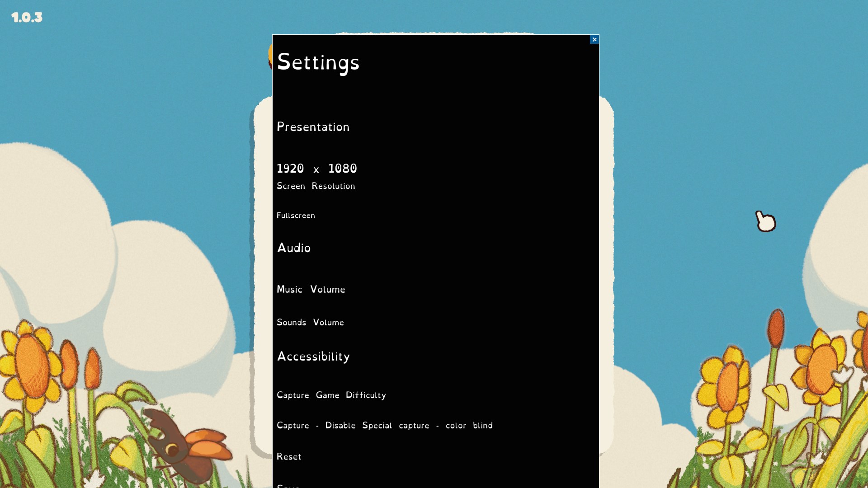Screen dimensions: 868x488
Task: Click the Sounds Volume setting
Action: 311,322
